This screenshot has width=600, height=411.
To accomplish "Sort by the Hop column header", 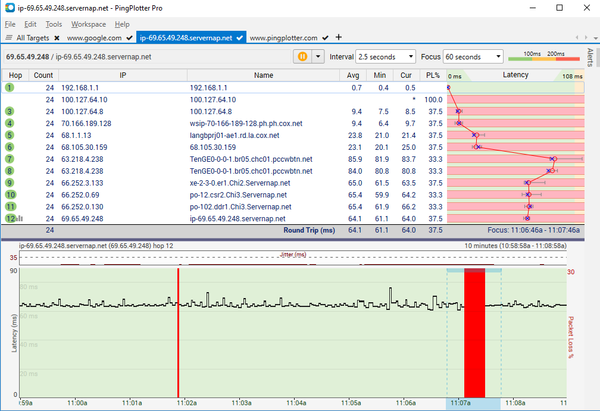I will pyautogui.click(x=15, y=75).
